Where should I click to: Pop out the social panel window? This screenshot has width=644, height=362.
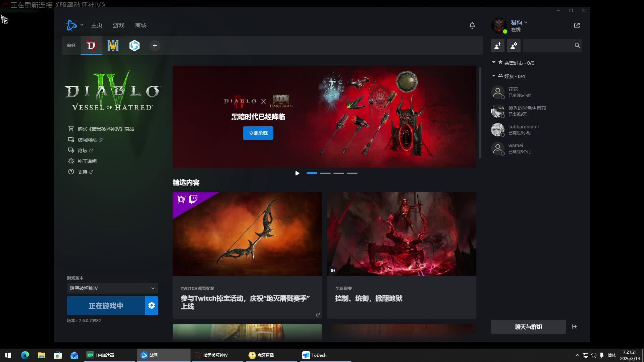tap(577, 25)
